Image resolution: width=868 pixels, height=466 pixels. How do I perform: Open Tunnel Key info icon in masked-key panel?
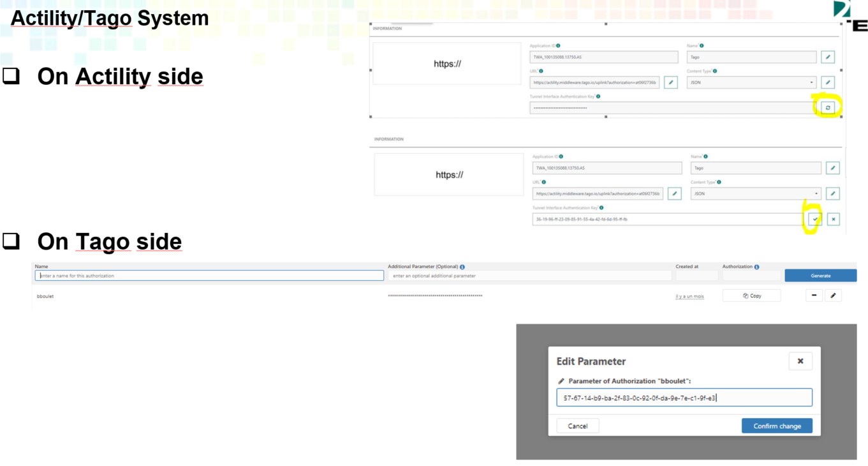tap(598, 96)
